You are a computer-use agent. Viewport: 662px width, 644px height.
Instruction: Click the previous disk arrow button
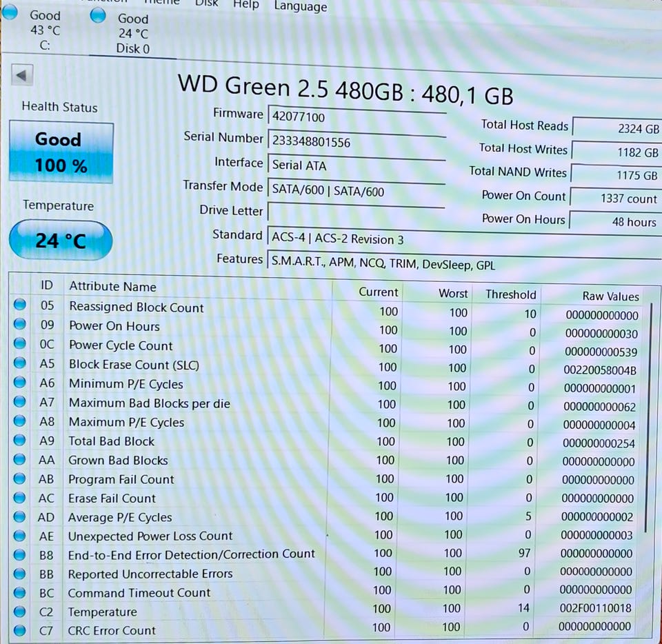(x=21, y=76)
